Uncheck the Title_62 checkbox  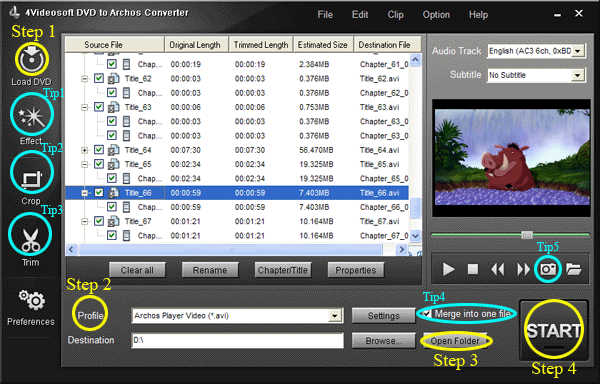click(x=99, y=78)
